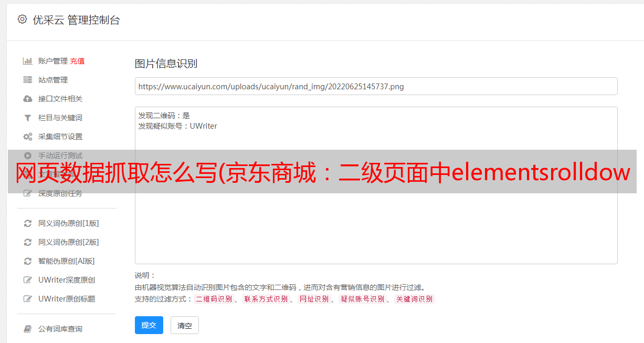Open 账户管理 bar chart icon
644x343 pixels.
(28, 61)
